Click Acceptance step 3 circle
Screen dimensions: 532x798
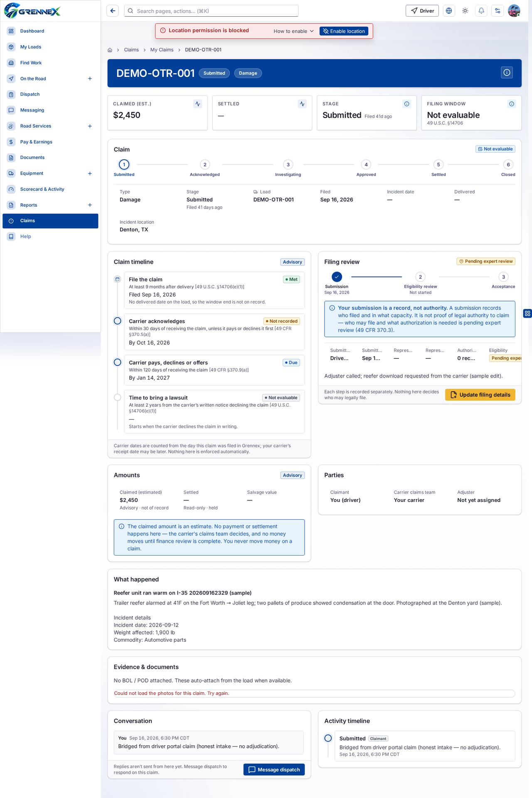point(503,277)
